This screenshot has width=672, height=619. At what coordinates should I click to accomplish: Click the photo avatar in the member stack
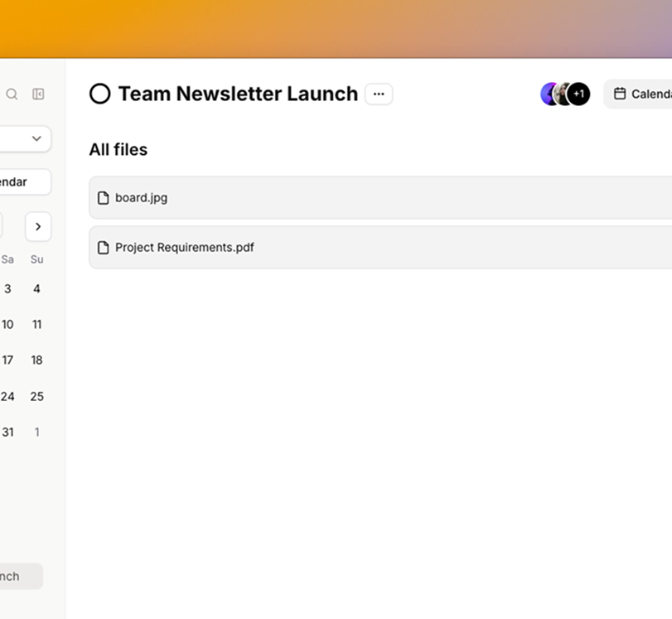(563, 94)
